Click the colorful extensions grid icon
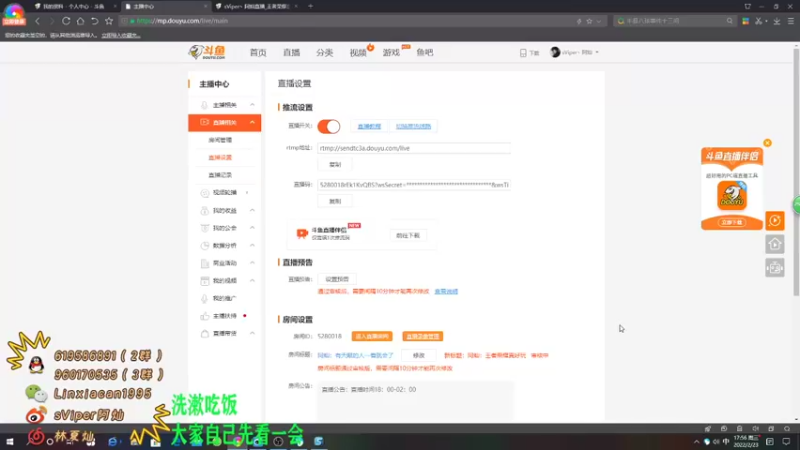Screen dimensions: 800x450 [745, 21]
